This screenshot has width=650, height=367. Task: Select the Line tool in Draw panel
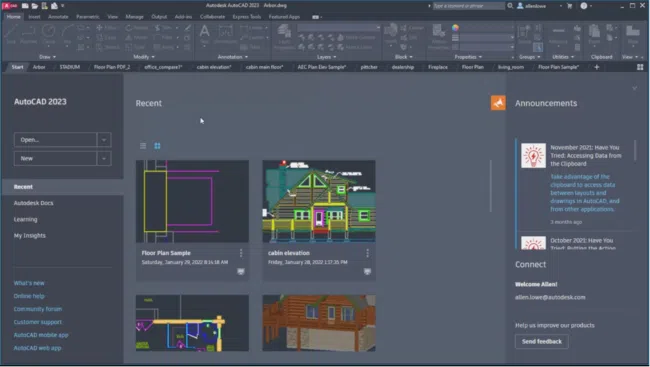(10, 34)
